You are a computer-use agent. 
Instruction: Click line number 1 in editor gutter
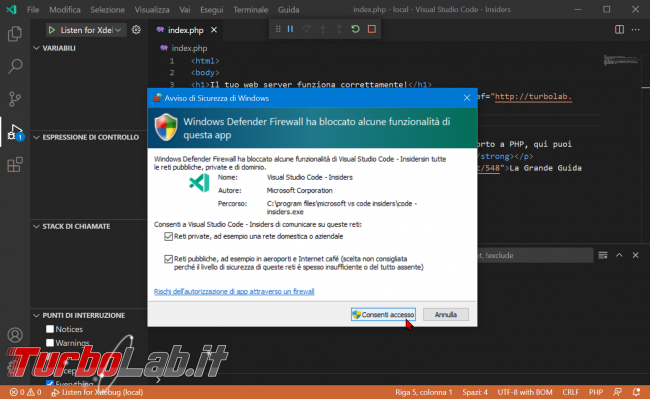(x=172, y=61)
